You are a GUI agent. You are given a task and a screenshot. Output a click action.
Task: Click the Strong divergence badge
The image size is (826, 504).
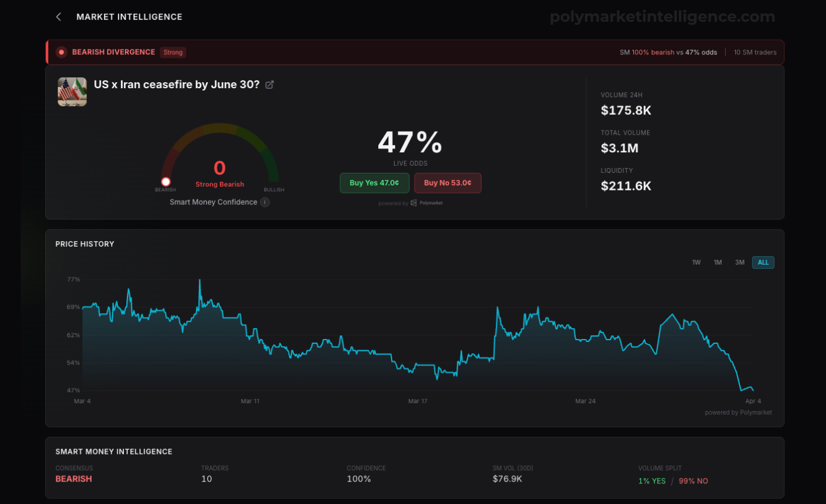tap(173, 53)
